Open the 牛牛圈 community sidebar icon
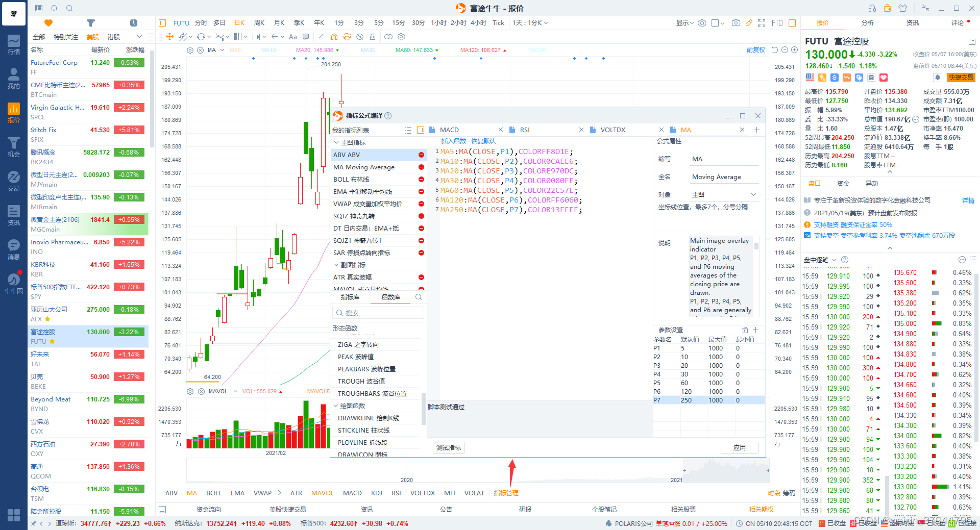Screen dimensions: 980x530 tap(14, 284)
